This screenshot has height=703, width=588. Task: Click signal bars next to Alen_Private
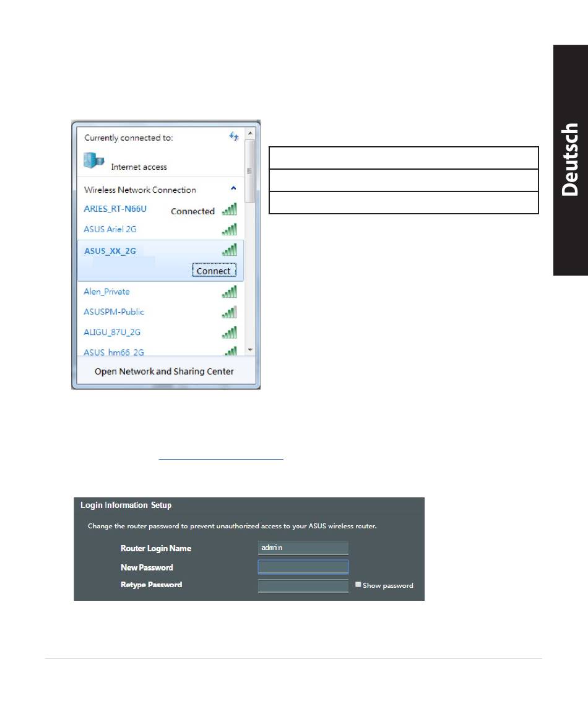point(229,292)
